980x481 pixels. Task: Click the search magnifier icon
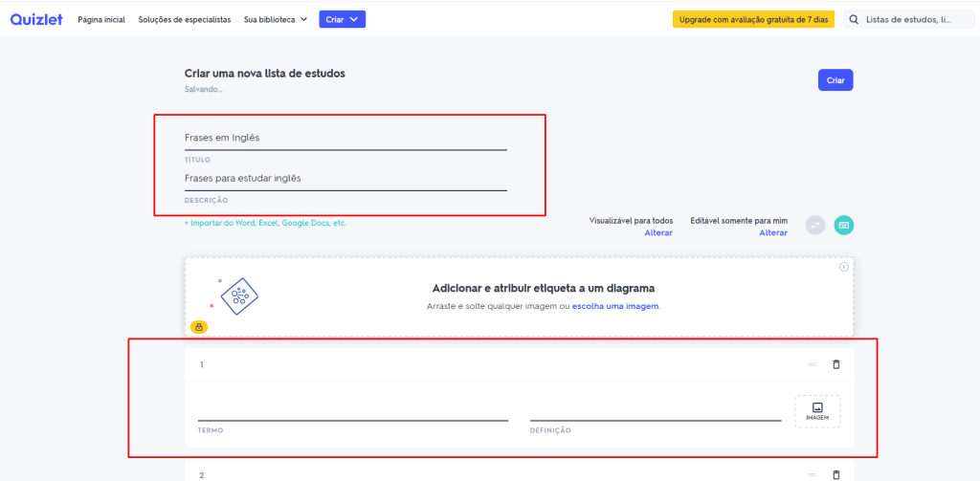(855, 19)
